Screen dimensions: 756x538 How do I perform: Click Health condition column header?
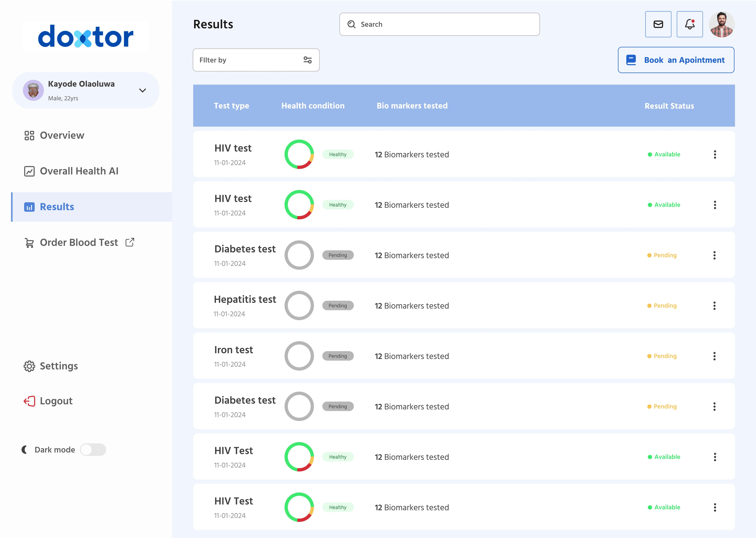(313, 106)
